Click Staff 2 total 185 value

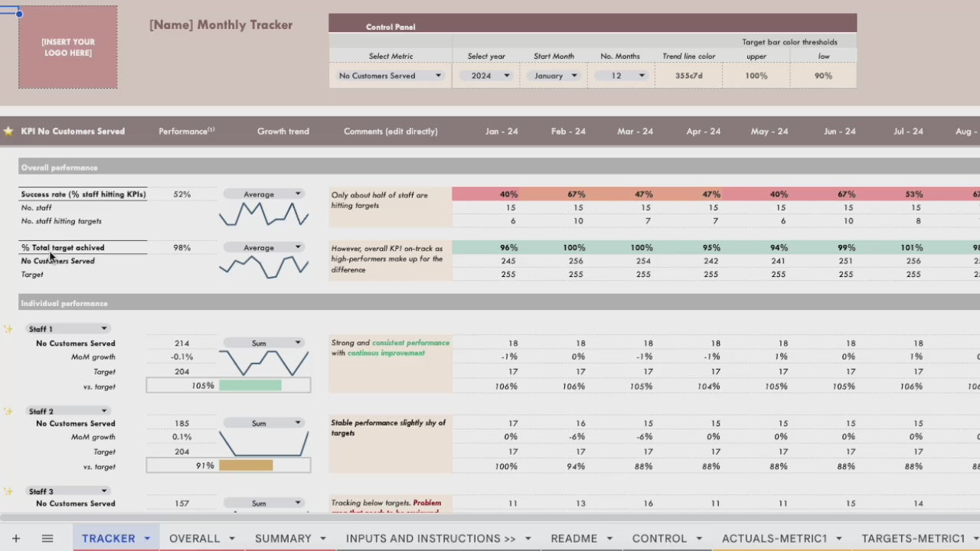point(181,423)
